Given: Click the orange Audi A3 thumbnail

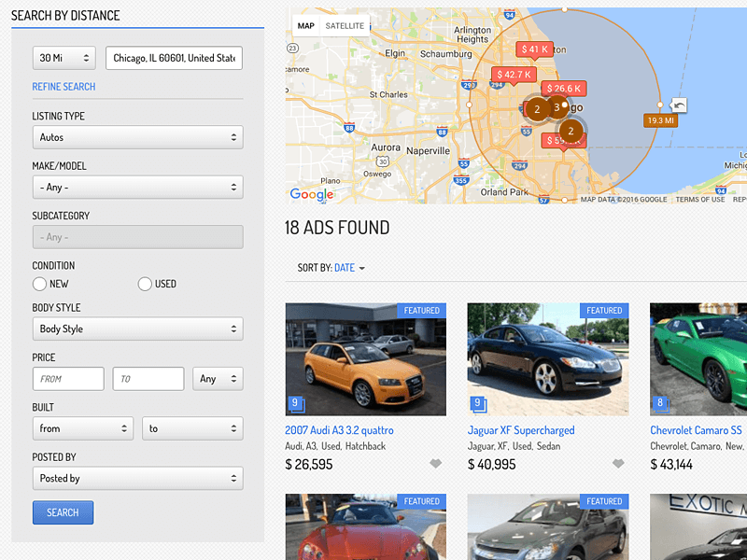Looking at the screenshot, I should pos(366,359).
